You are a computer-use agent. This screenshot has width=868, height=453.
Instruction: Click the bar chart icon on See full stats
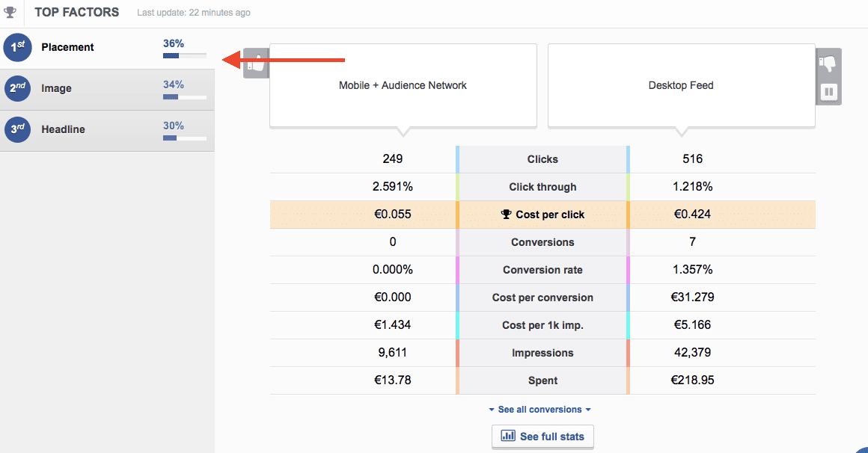507,437
